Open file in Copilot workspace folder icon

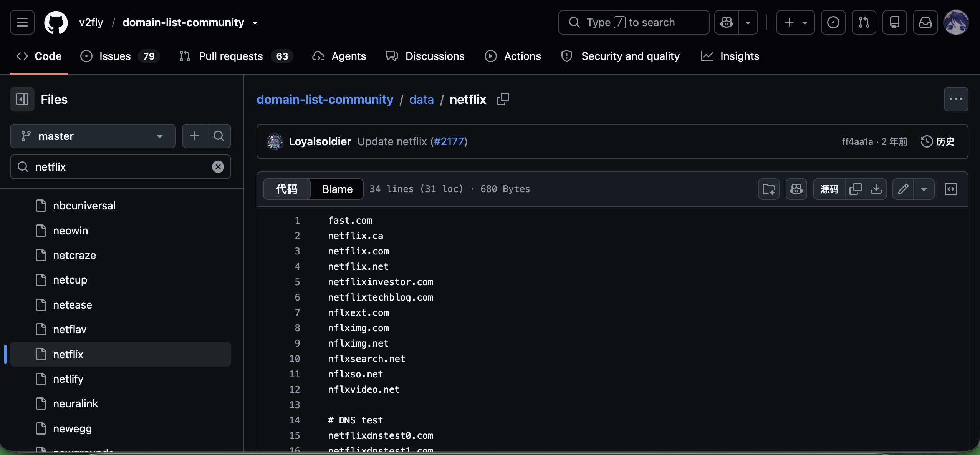point(769,189)
